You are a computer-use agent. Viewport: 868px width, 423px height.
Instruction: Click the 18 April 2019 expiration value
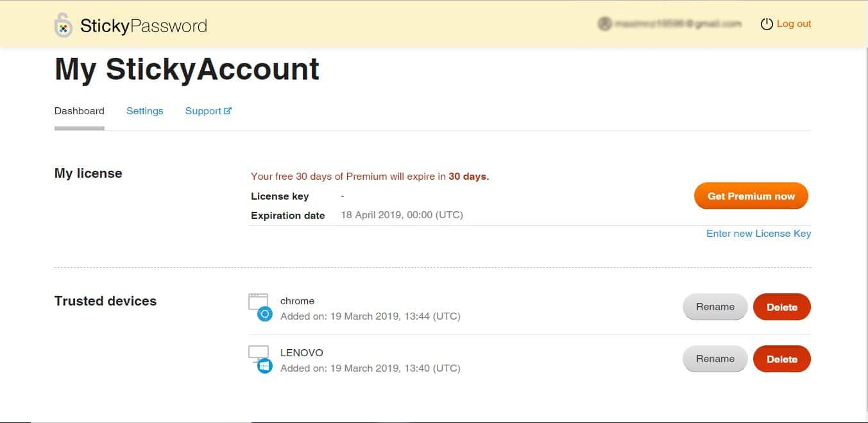coord(402,215)
